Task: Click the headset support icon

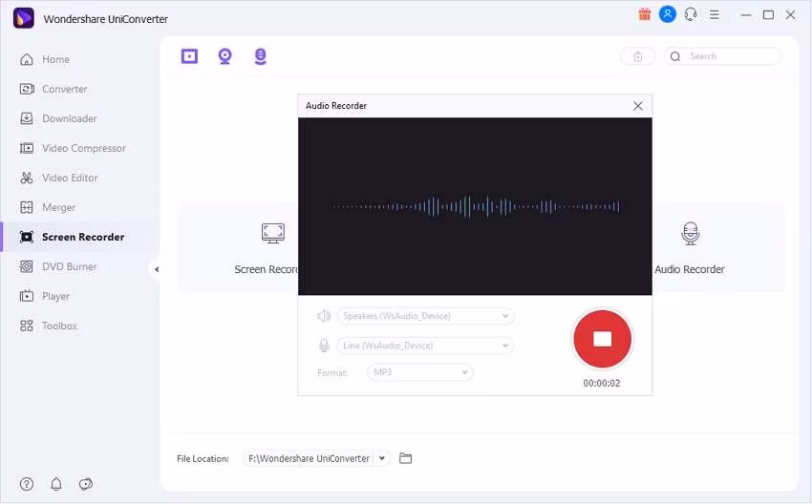Action: pyautogui.click(x=691, y=14)
